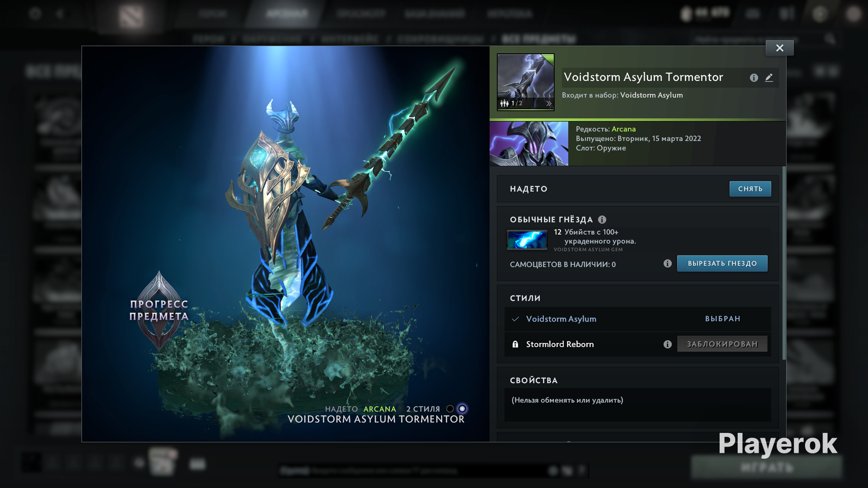Select the second style radio dot
Screen dimensions: 868x488
point(462,409)
